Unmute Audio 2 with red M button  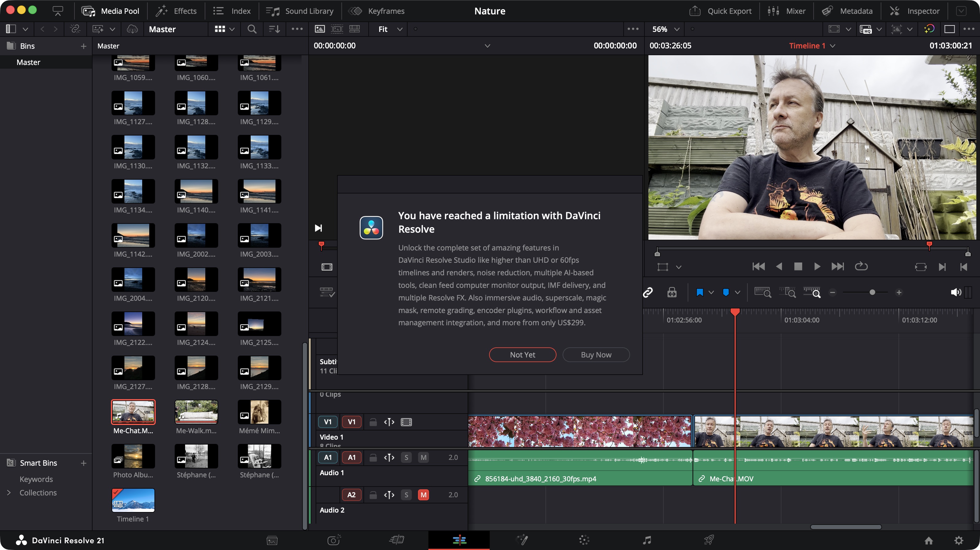(423, 495)
